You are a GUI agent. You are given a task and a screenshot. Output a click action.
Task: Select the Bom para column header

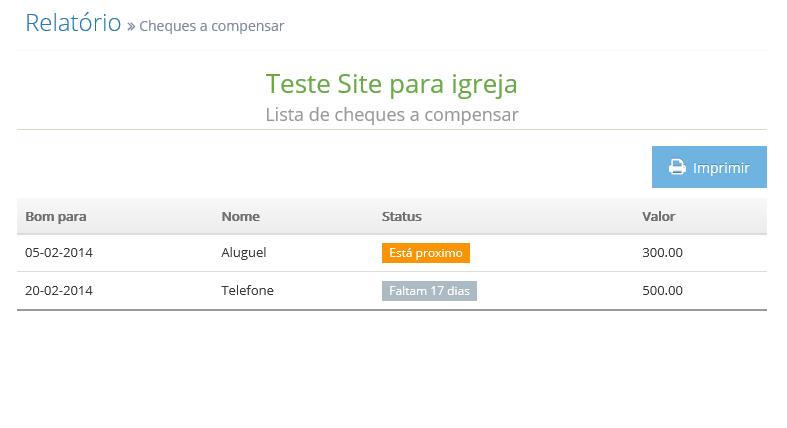pyautogui.click(x=56, y=217)
